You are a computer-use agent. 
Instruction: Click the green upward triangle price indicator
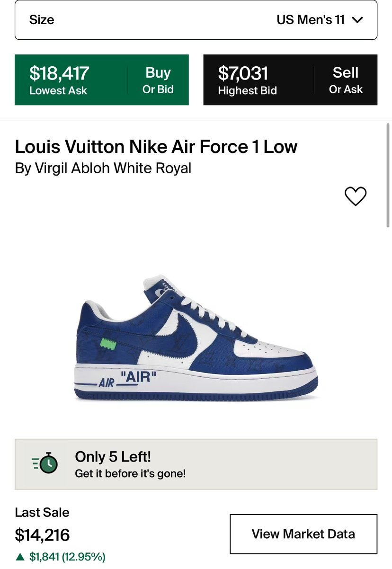coord(20,557)
